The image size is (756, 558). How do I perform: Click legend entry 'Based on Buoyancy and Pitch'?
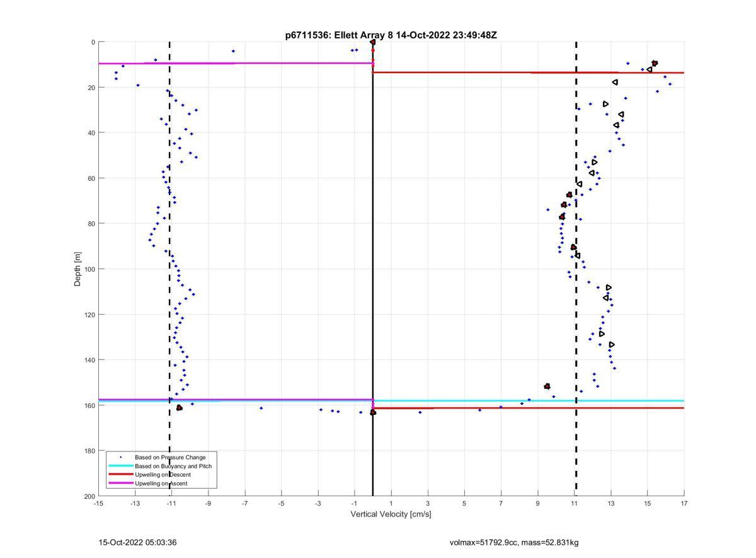click(x=173, y=466)
